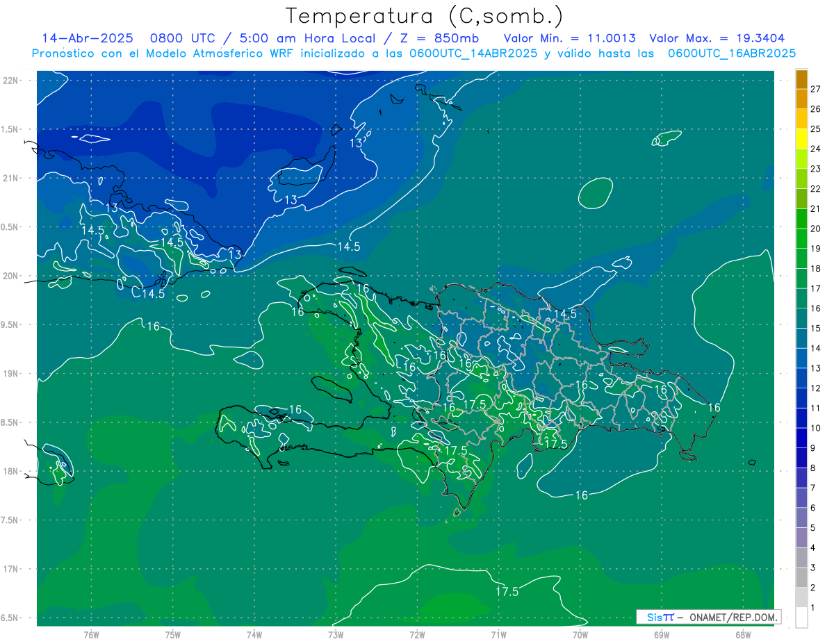Click the "22N" latitude axis label
The image size is (834, 644).
[11, 81]
